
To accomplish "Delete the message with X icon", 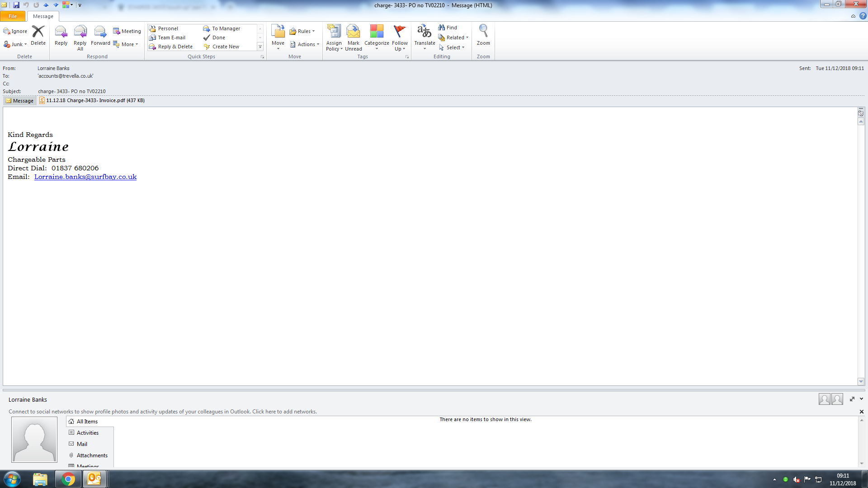I will [38, 32].
